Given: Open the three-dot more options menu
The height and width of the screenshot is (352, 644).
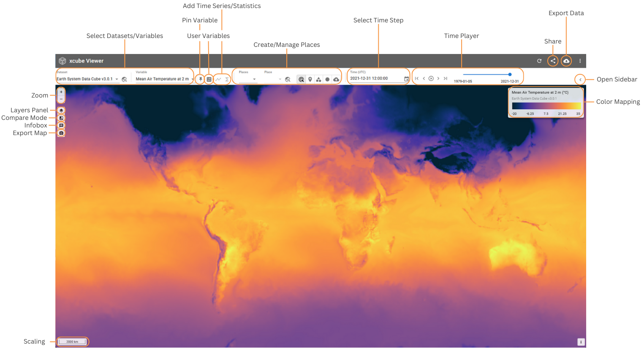Looking at the screenshot, I should click(580, 61).
